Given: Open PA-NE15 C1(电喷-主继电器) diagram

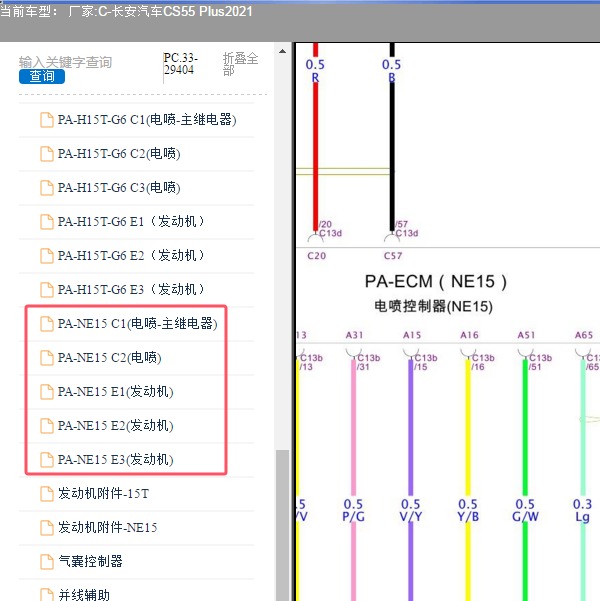Looking at the screenshot, I should point(137,323).
